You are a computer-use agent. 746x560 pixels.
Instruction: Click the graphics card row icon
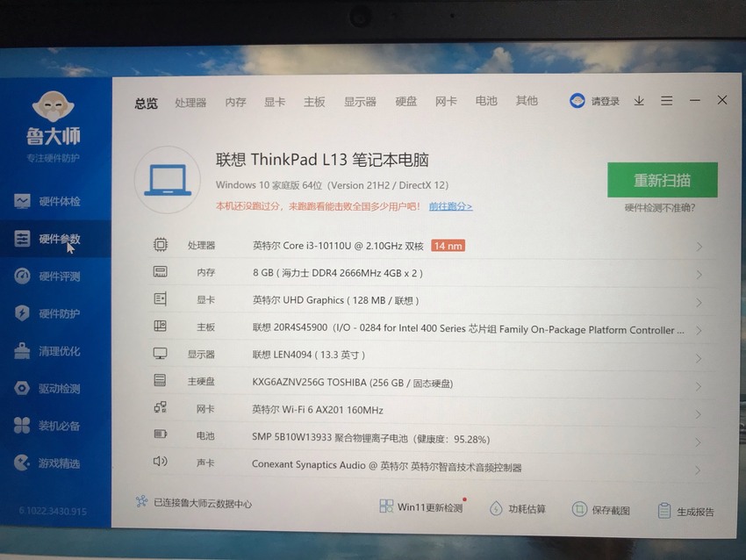pyautogui.click(x=161, y=298)
